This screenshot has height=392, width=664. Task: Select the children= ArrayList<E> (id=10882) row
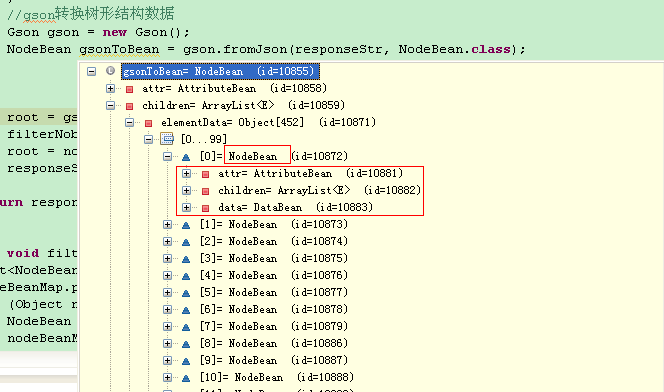pyautogui.click(x=320, y=190)
